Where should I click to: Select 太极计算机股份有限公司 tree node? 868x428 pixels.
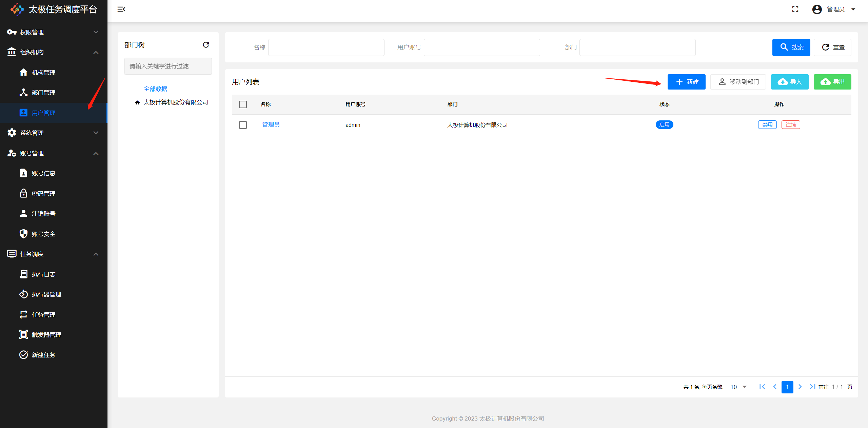tap(176, 102)
